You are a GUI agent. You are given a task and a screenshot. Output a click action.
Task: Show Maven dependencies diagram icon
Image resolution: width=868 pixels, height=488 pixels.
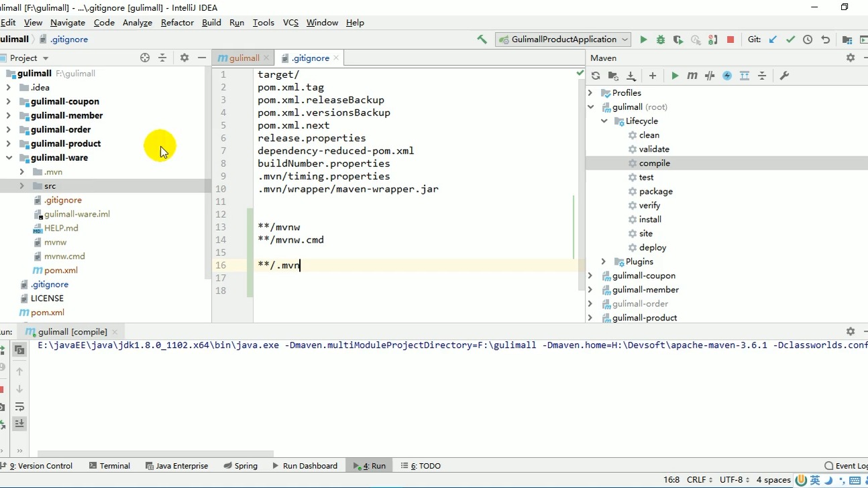[745, 76]
